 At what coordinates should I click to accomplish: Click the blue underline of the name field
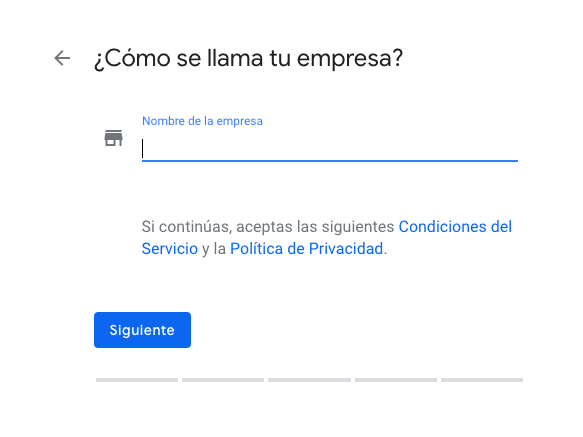click(x=330, y=161)
